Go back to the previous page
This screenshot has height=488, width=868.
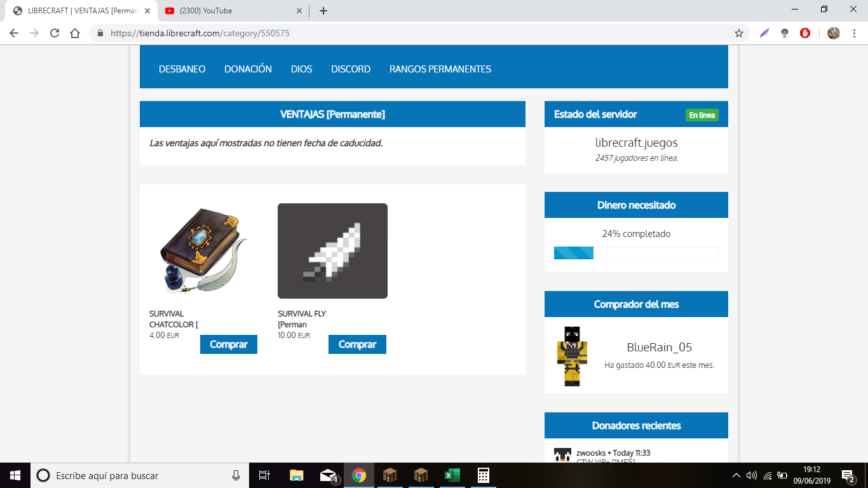pyautogui.click(x=14, y=33)
